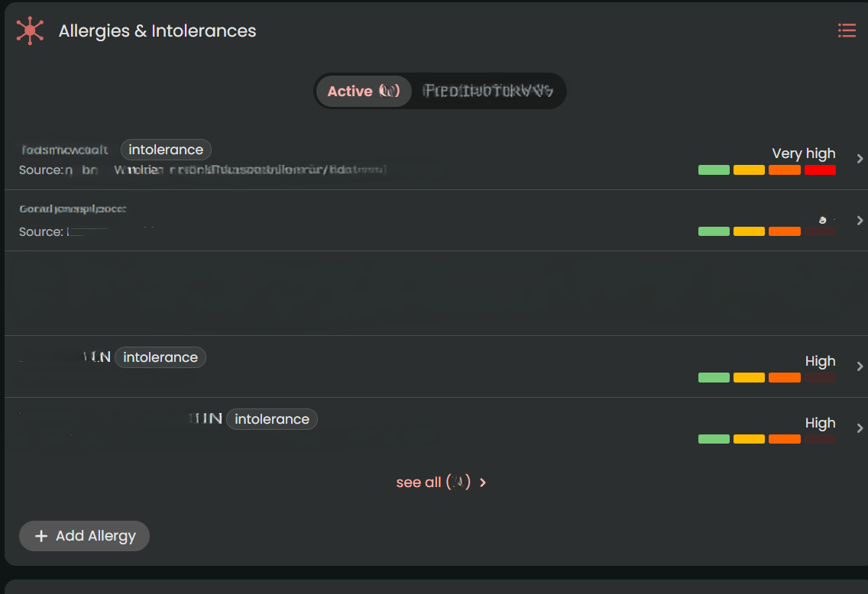868x594 pixels.
Task: Switch to the blurred tab next to Active
Action: click(487, 91)
